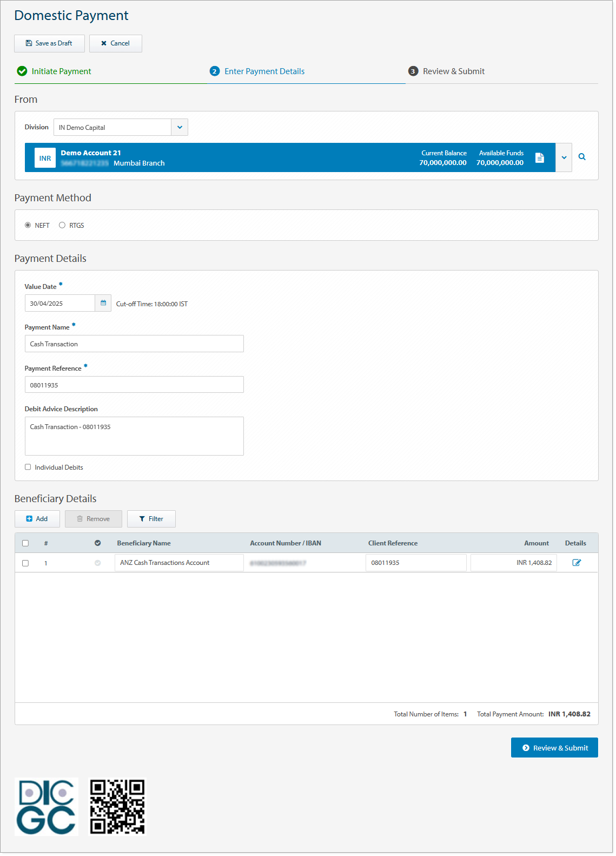Click the row 1 status check icon
616x856 pixels.
[x=98, y=563]
